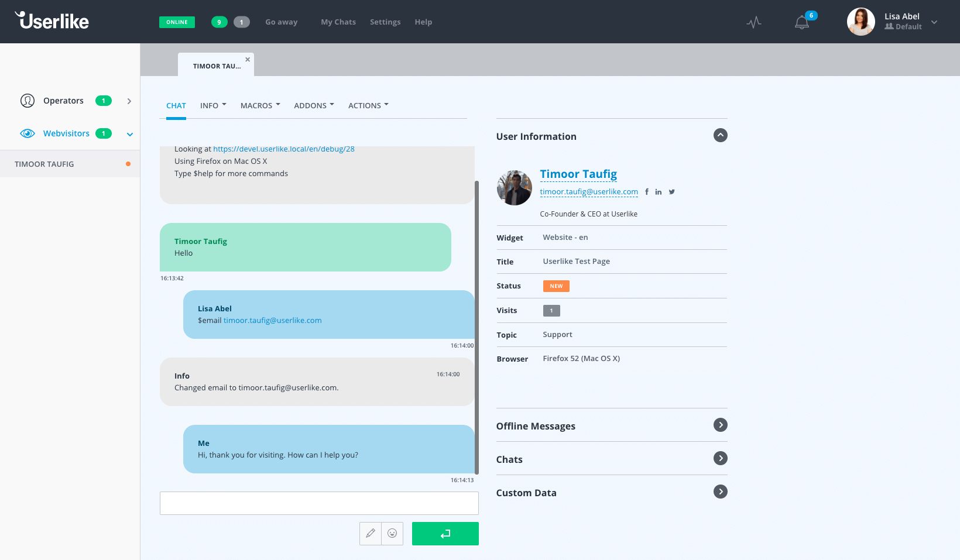Expand the Offline Messages section
This screenshot has width=960, height=560.
click(x=721, y=425)
